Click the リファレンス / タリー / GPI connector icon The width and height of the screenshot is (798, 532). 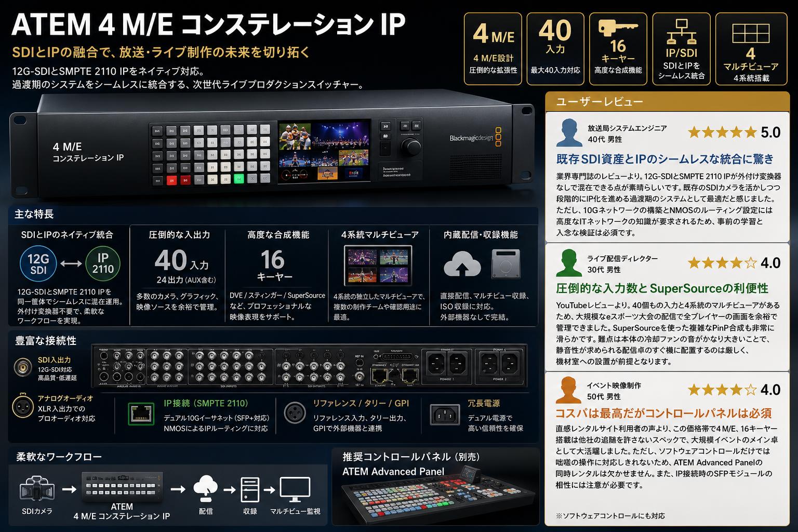click(x=295, y=413)
